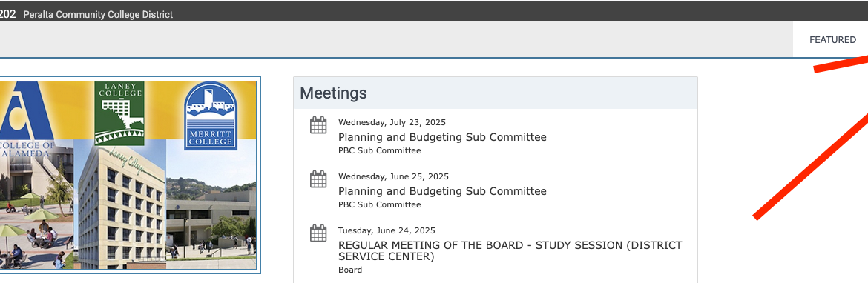Click the date Wednesday, June 25, 2025

394,177
